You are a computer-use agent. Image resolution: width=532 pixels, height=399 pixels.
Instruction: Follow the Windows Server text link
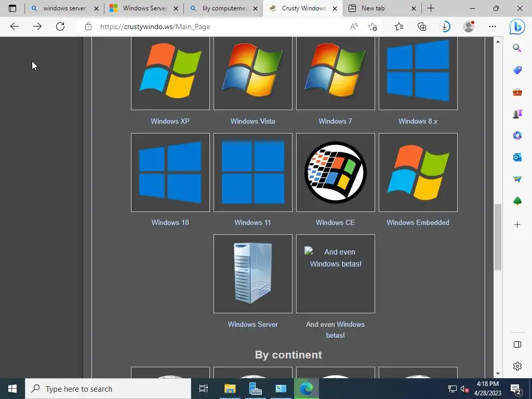point(253,324)
